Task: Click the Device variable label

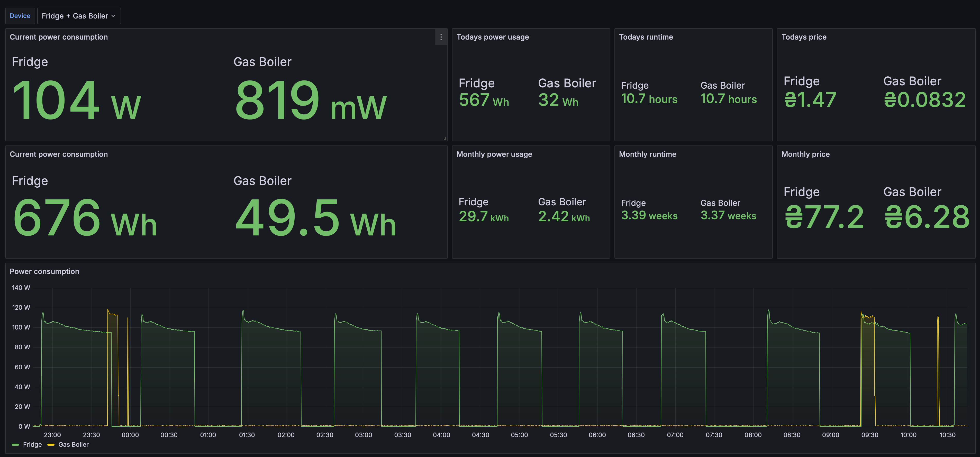Action: coord(20,16)
